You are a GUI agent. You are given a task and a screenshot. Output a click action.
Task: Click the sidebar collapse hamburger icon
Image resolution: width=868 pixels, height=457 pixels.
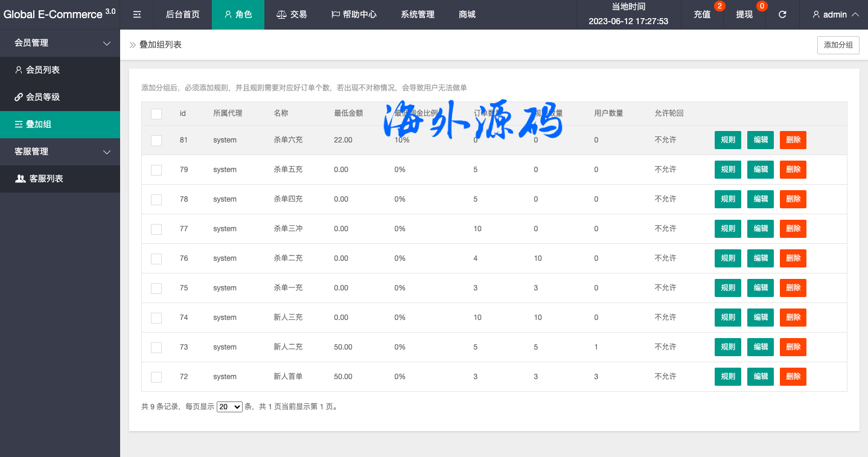click(x=137, y=14)
